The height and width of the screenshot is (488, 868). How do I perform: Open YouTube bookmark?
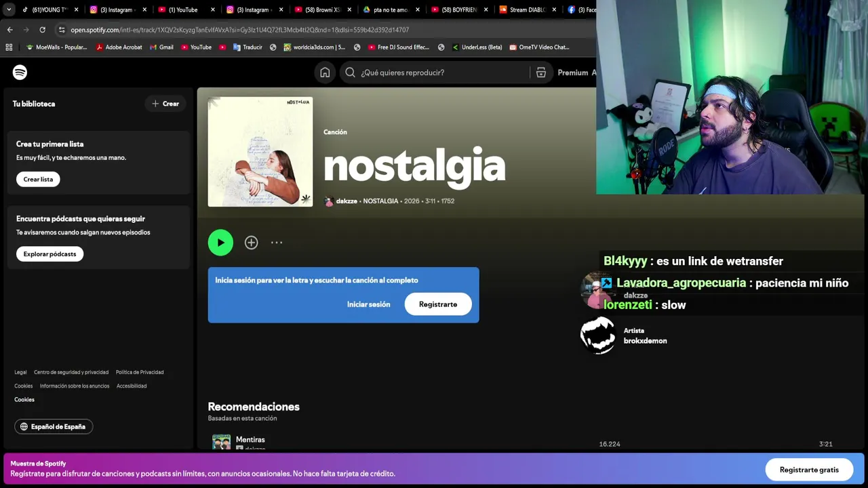[x=196, y=47]
